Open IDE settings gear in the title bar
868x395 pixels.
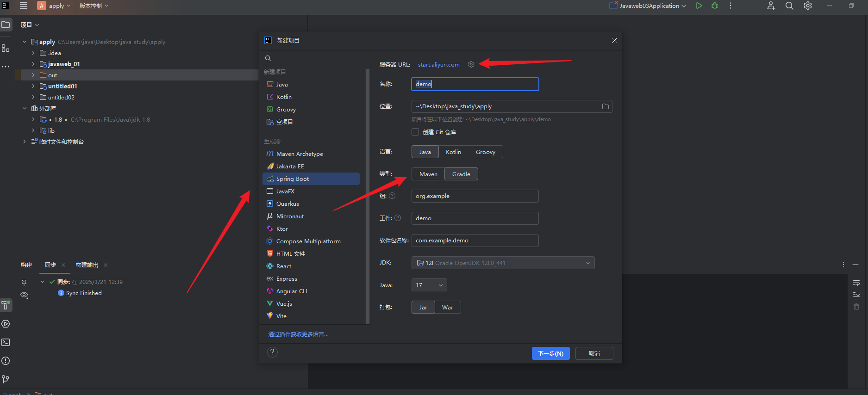coord(808,6)
